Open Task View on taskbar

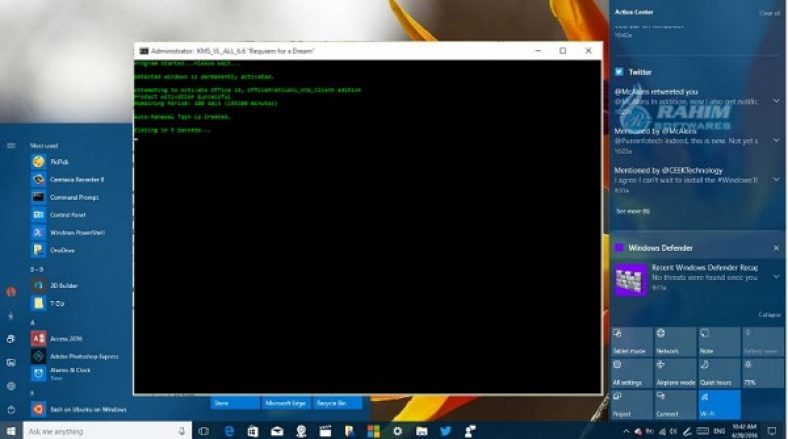pyautogui.click(x=204, y=431)
